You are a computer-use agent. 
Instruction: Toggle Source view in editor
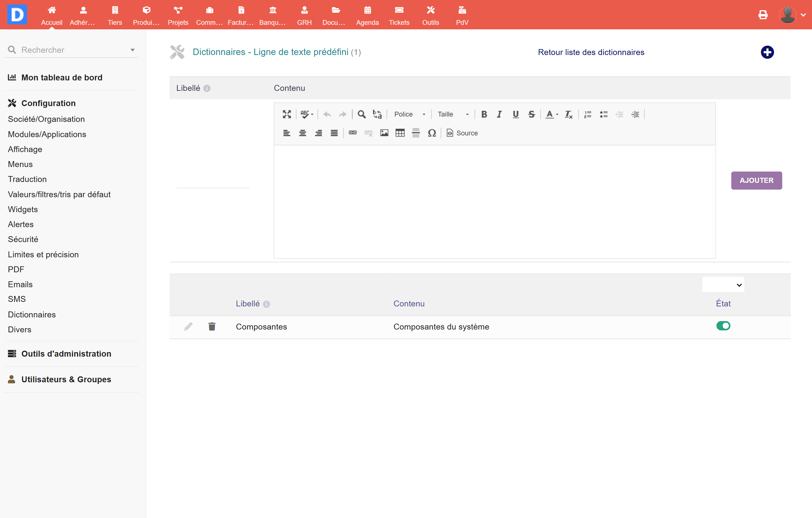[462, 133]
